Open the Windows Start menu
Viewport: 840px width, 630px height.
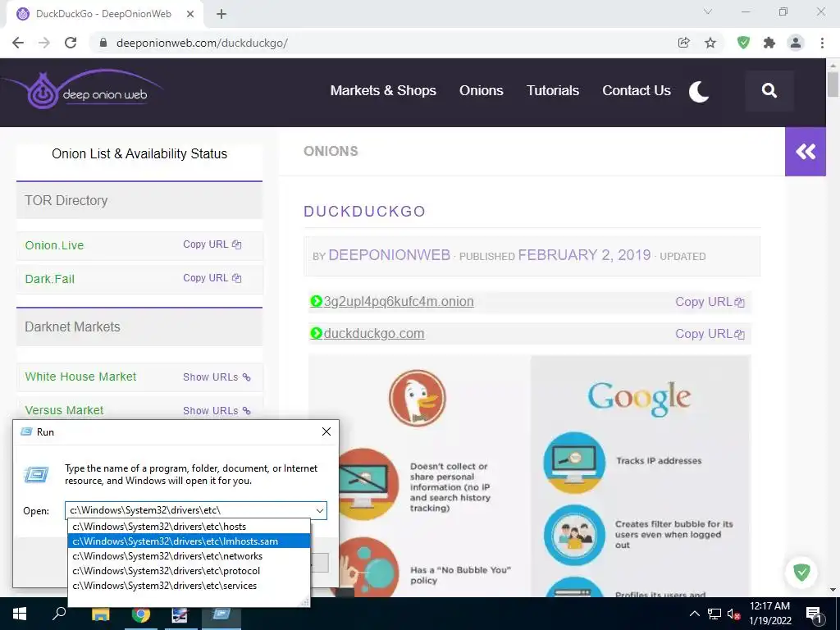pos(20,614)
